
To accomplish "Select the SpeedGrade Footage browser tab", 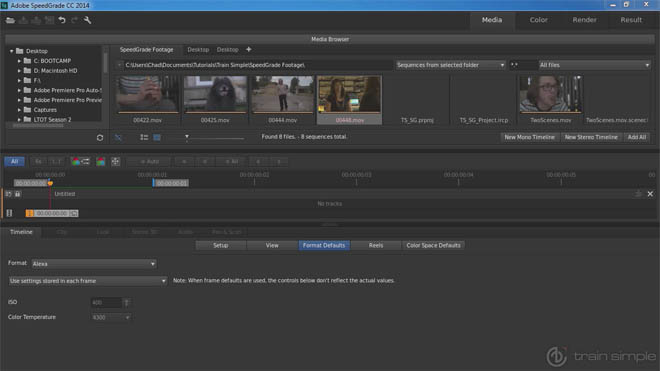I will (x=146, y=50).
